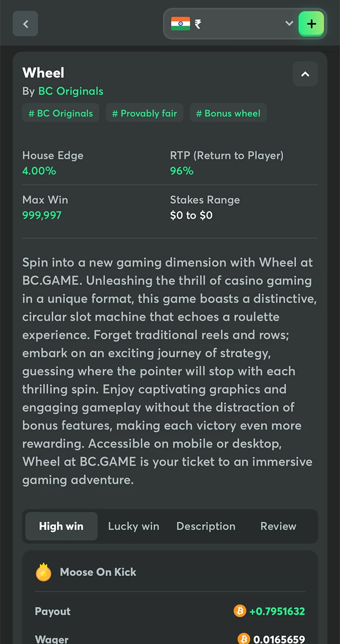
Task: Click the crown coin icon beside Moose On Kick
Action: (43, 572)
